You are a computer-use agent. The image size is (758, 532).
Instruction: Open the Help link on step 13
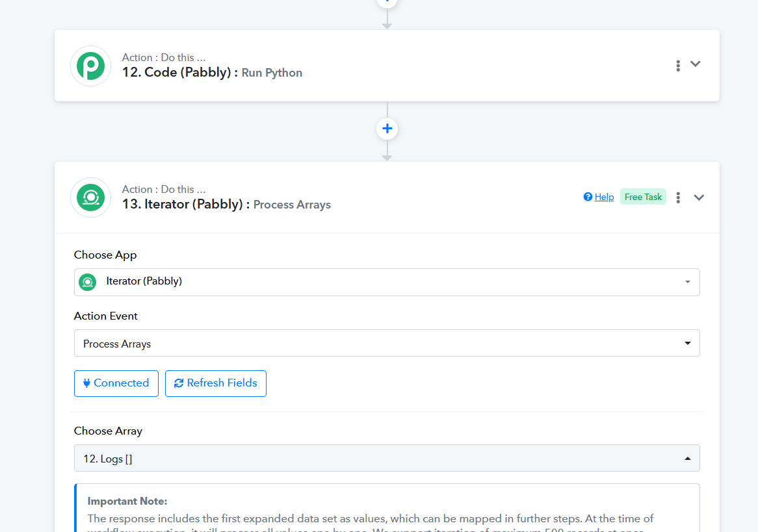coord(604,197)
